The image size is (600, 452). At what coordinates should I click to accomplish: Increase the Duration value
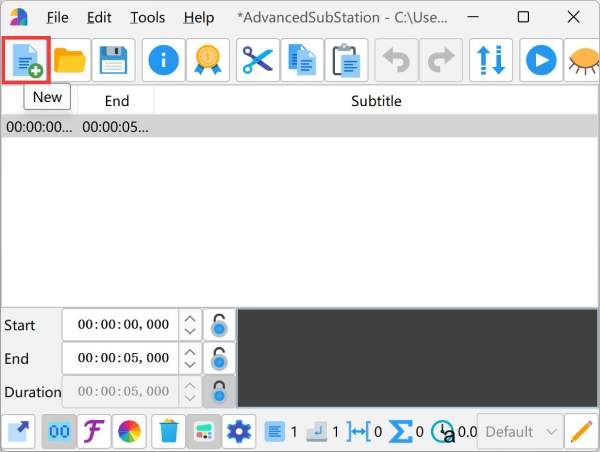tap(190, 386)
